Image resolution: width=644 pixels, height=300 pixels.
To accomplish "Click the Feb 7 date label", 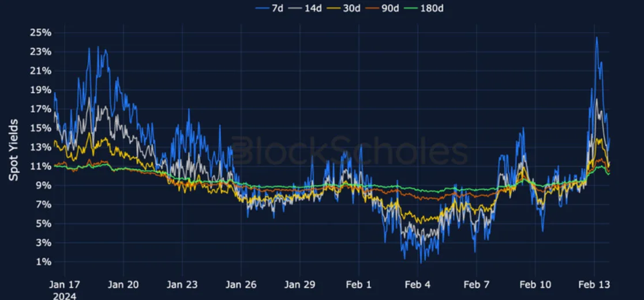I will 477,285.
